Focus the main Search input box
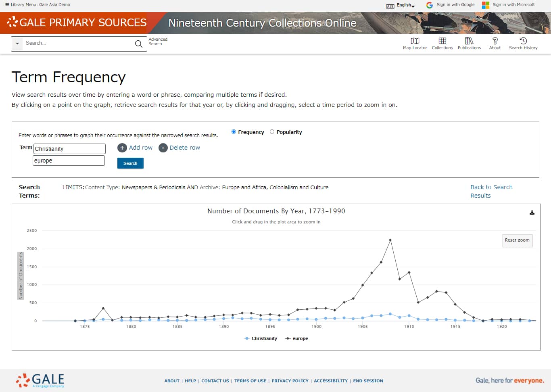This screenshot has height=392, width=551. point(79,43)
